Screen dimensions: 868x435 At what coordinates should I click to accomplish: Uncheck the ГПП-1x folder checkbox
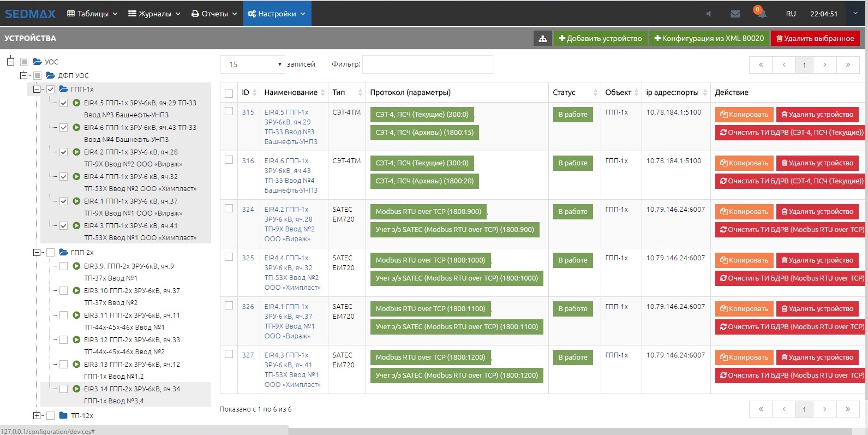(51, 90)
